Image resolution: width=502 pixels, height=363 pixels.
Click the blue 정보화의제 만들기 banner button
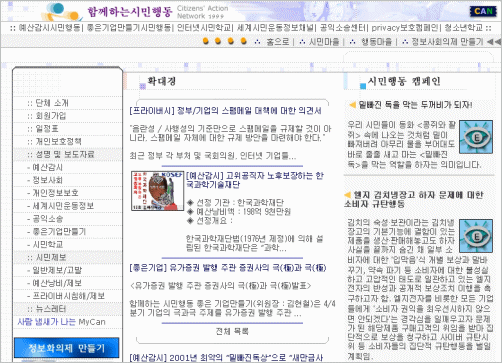[66, 348]
